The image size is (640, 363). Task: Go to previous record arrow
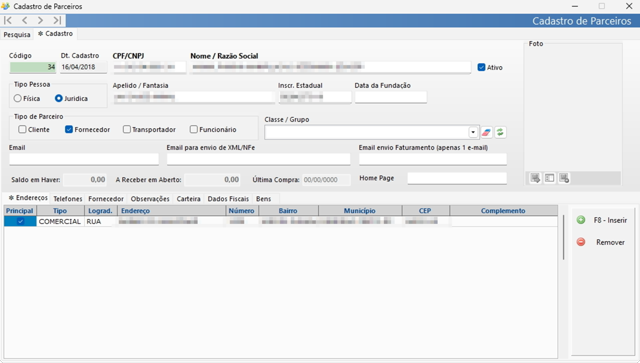(24, 20)
